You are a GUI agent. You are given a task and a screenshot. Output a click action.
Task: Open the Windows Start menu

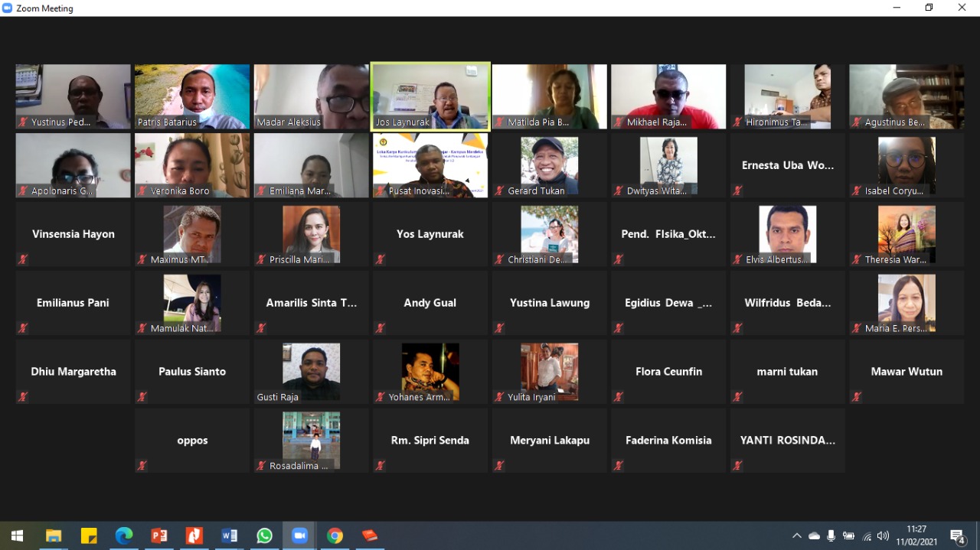[x=17, y=535]
